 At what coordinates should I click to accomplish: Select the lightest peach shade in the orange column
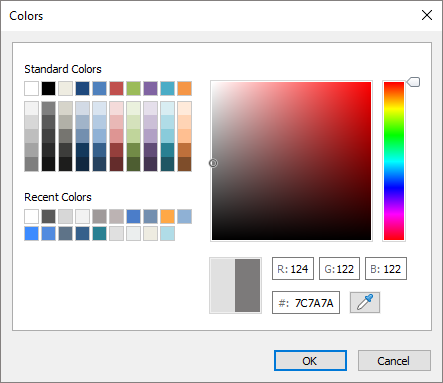(184, 109)
